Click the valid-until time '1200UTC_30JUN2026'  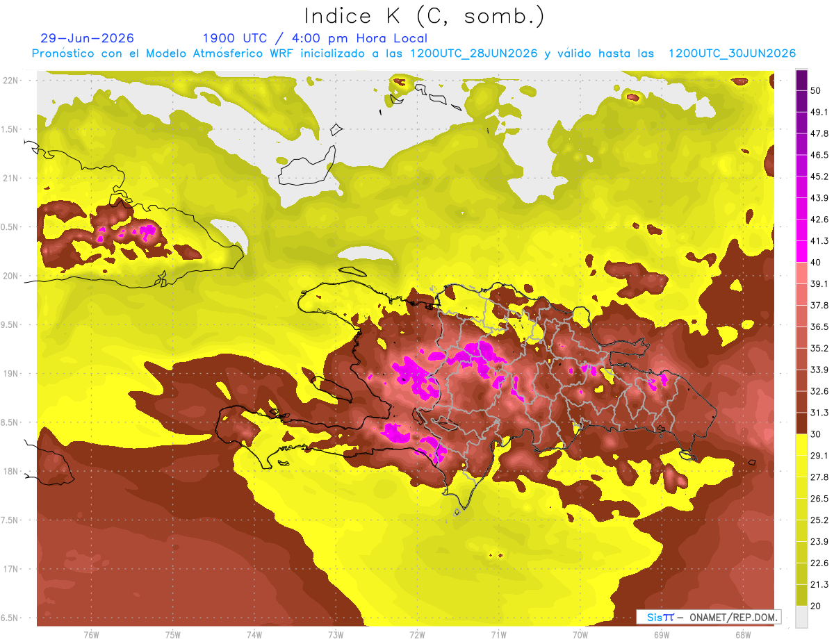click(732, 53)
